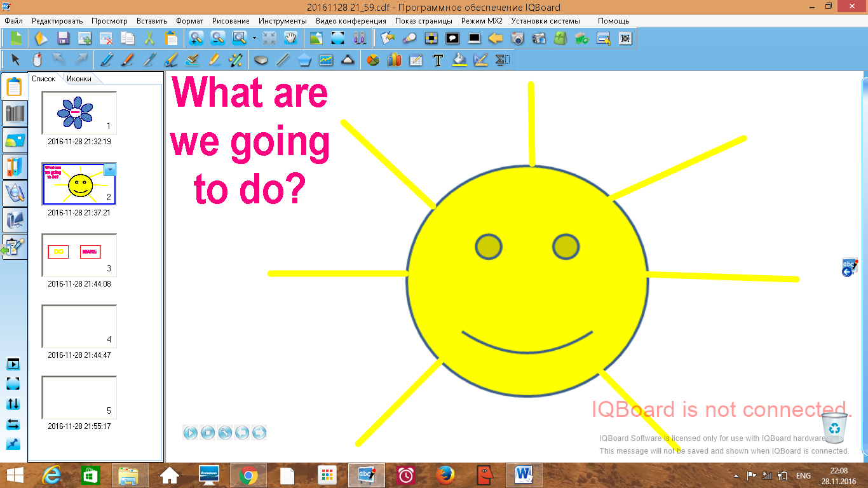Select the hand pan tool
The width and height of the screenshot is (868, 488).
tap(290, 38)
